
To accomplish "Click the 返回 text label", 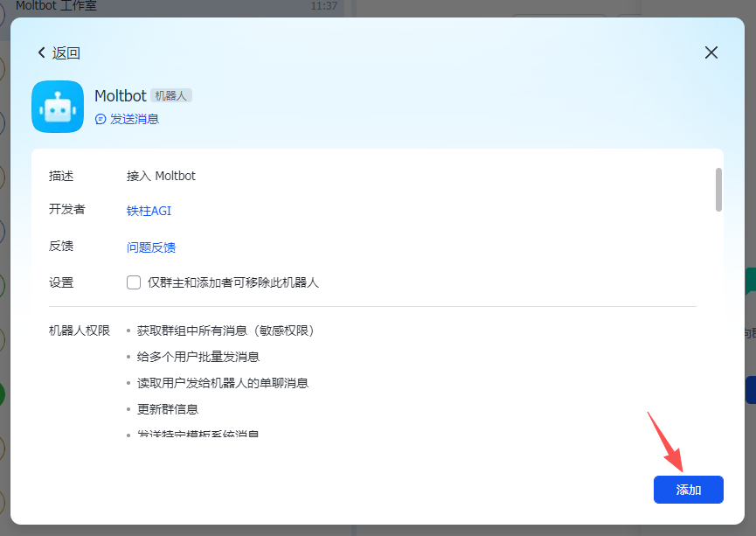I will pos(66,52).
